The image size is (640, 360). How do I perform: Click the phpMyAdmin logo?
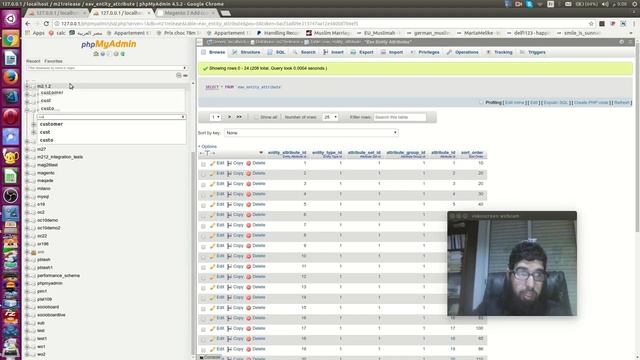click(x=109, y=44)
